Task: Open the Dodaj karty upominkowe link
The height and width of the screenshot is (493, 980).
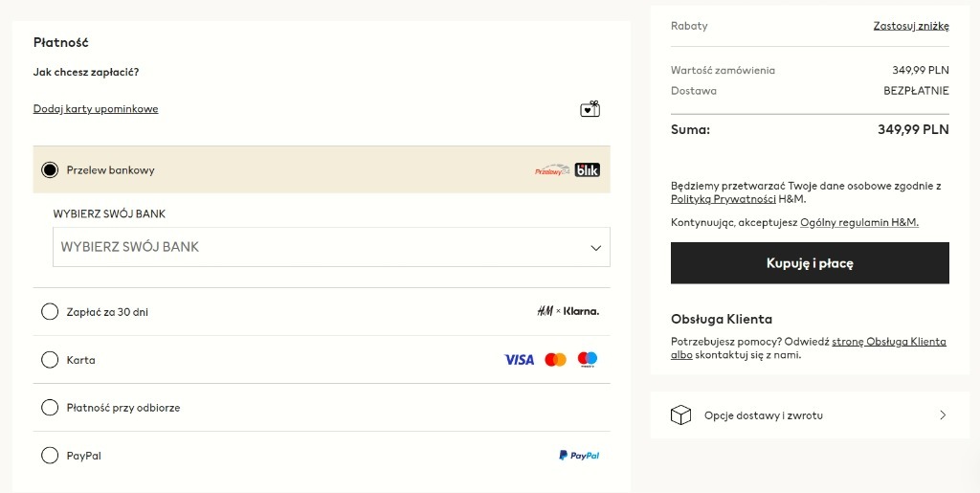Action: click(x=96, y=109)
